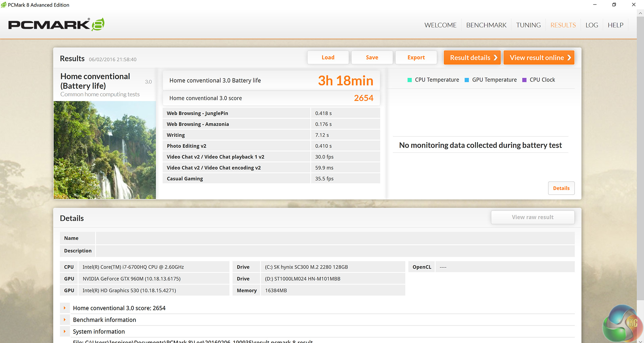The width and height of the screenshot is (644, 343).
Task: Go to the Tuning tab
Action: coord(528,25)
